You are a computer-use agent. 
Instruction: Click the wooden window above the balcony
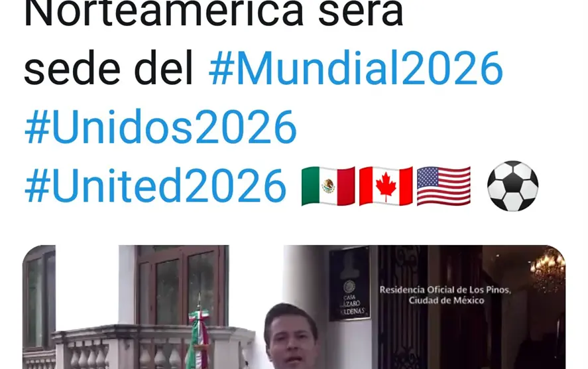182,285
